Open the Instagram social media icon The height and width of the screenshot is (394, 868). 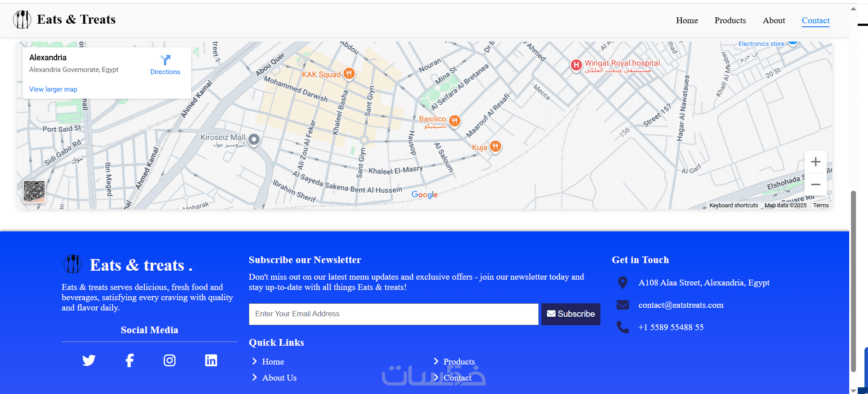[x=170, y=360]
